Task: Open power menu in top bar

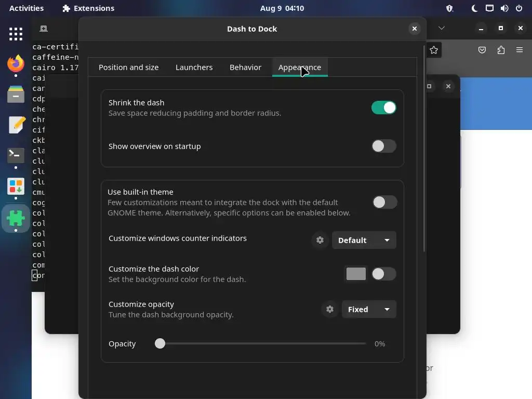Action: tap(519, 8)
